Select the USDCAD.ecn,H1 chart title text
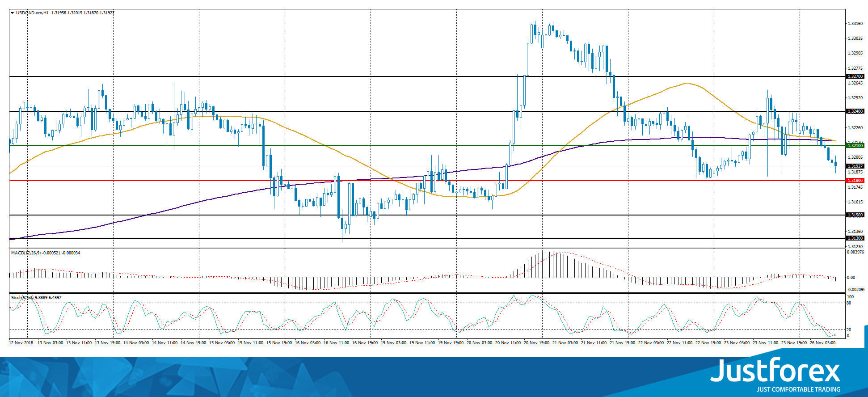 [x=32, y=13]
